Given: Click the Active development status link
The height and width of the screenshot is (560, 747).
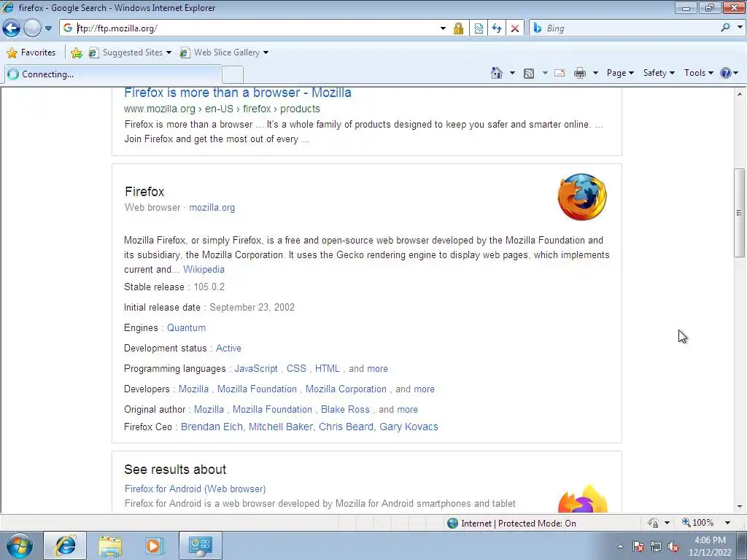Looking at the screenshot, I should coord(228,348).
